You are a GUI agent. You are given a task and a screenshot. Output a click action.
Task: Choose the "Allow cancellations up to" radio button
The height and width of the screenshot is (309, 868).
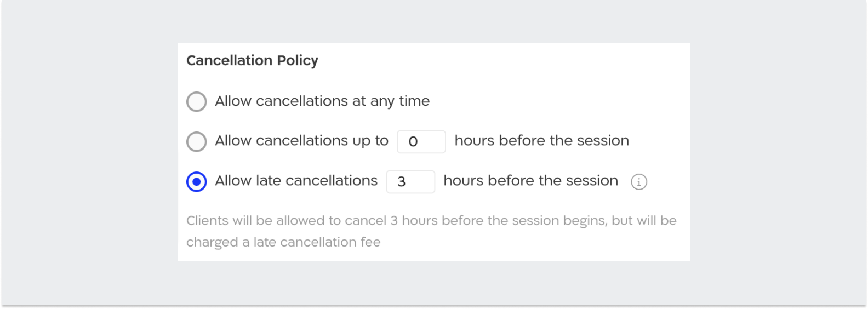pyautogui.click(x=197, y=142)
